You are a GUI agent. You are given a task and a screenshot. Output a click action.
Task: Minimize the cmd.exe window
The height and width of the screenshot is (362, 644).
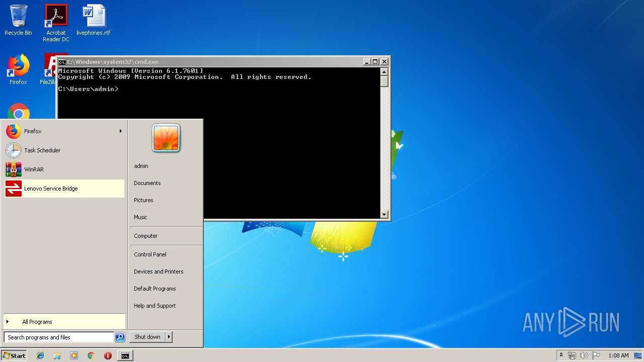(367, 62)
